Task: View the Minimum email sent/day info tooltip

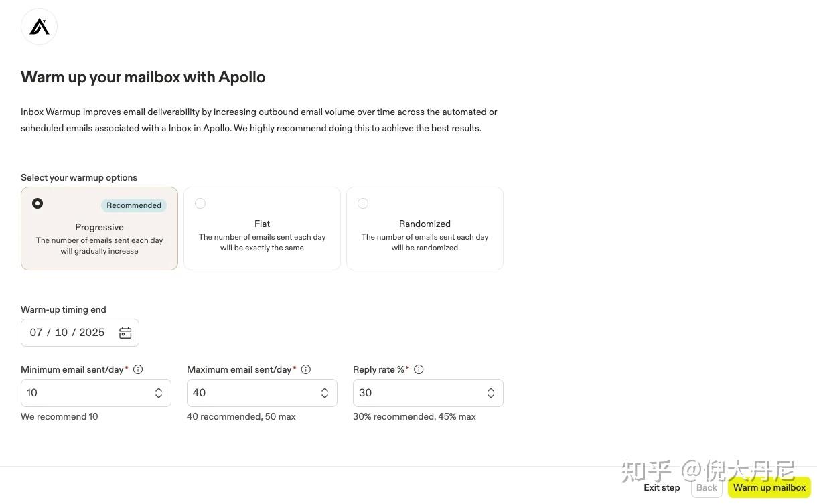Action: tap(138, 369)
